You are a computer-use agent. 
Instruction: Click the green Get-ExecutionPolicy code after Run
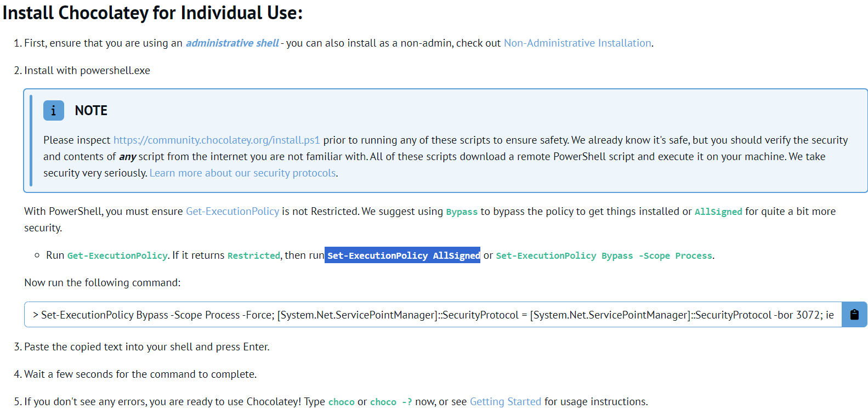tap(117, 256)
